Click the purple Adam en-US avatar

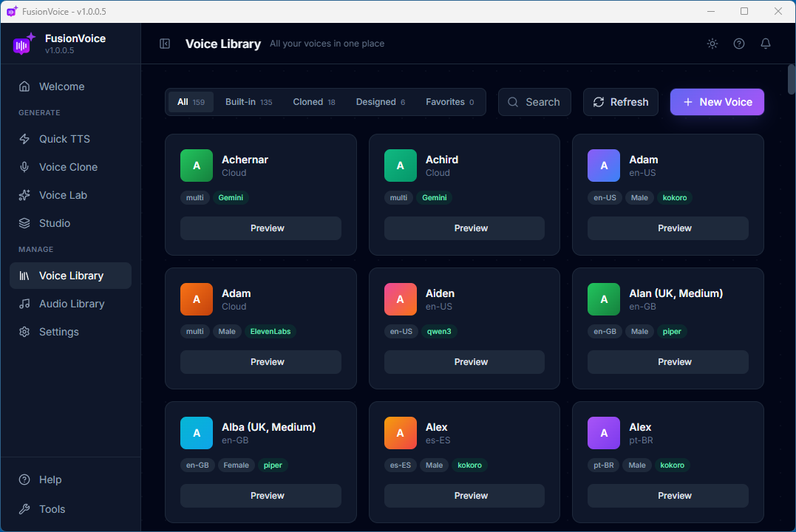pos(604,166)
